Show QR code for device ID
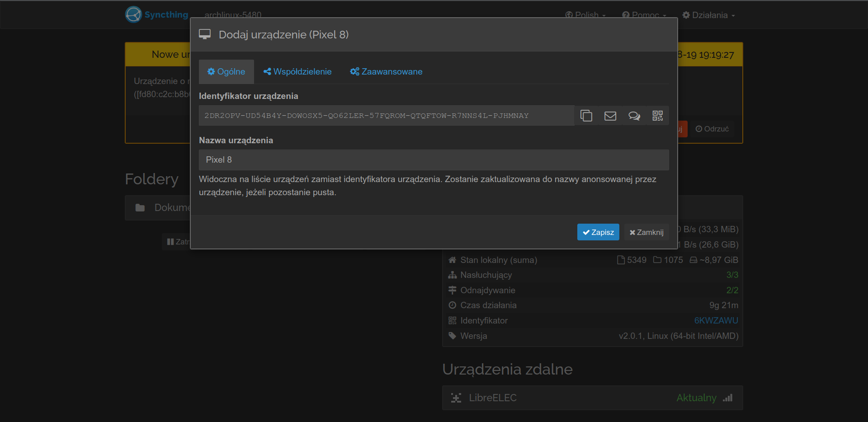 tap(657, 116)
